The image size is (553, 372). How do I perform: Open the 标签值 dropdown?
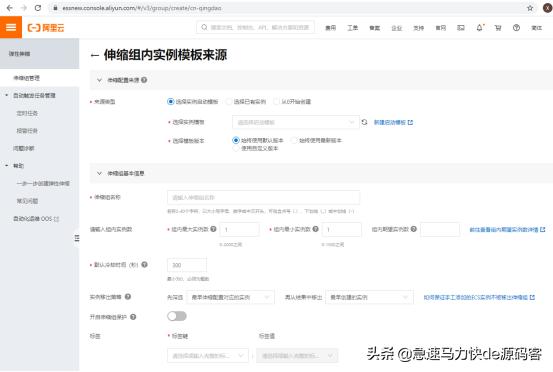pos(297,355)
